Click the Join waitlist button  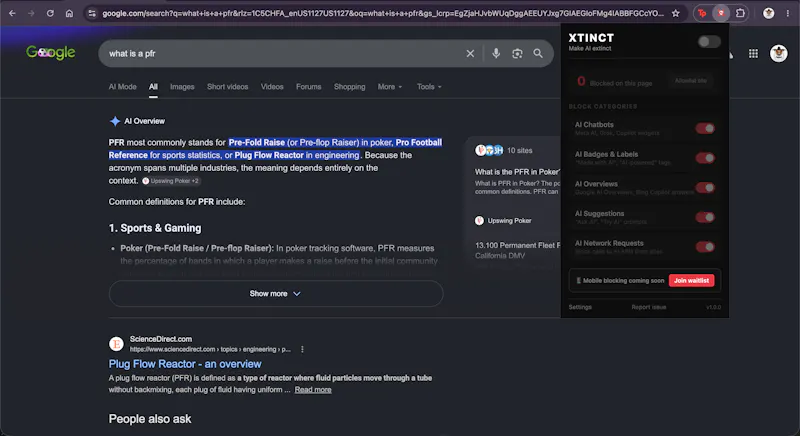691,280
